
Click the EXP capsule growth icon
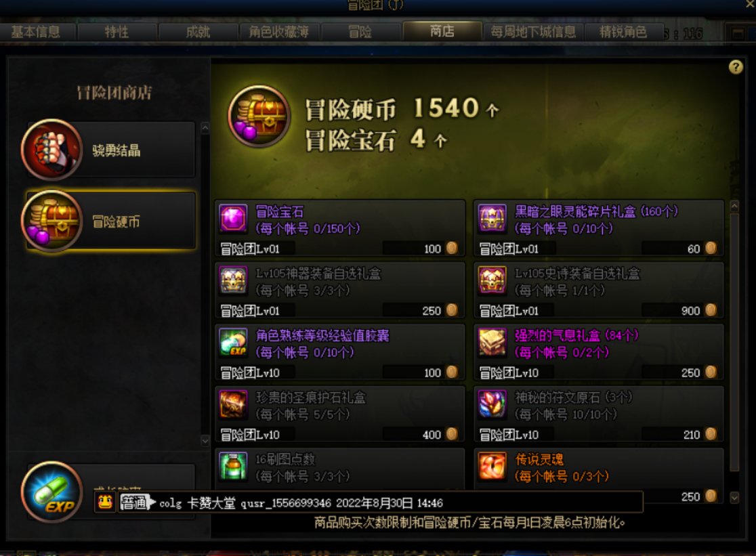coord(52,492)
